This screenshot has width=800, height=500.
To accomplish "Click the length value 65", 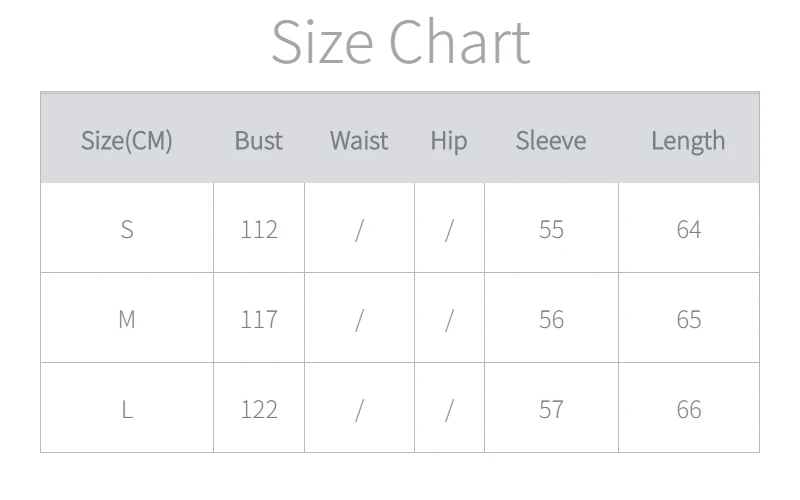I will coord(689,319).
